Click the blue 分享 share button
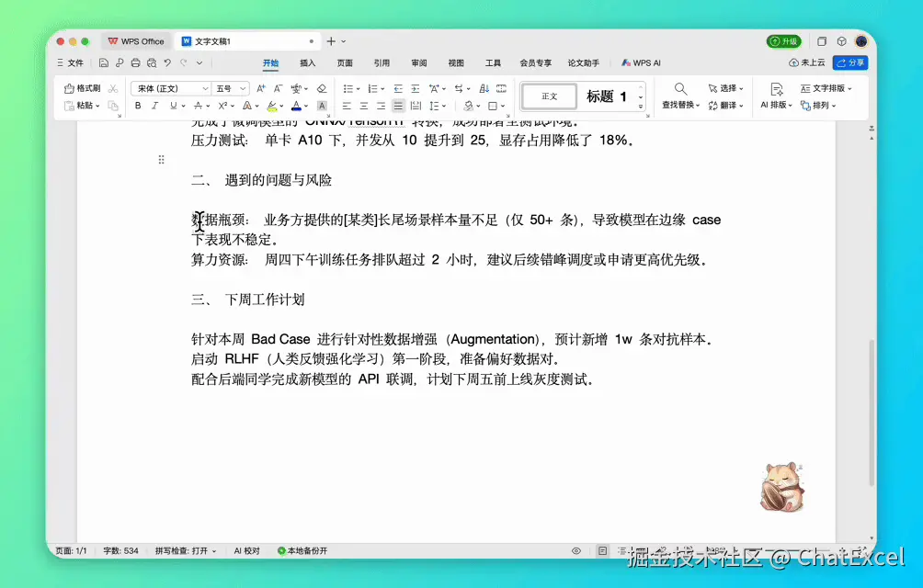Image resolution: width=923 pixels, height=588 pixels. coord(852,62)
